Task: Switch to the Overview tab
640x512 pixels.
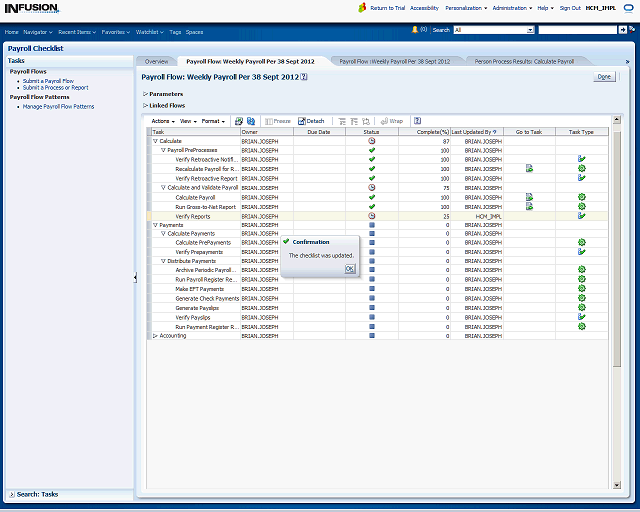Action: click(156, 61)
